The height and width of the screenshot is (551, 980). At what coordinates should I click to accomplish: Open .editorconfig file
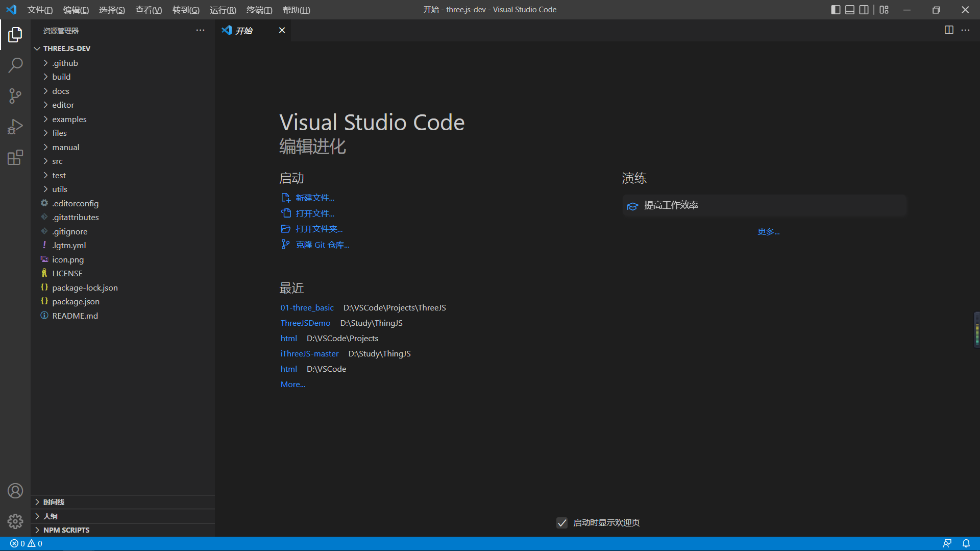[75, 203]
